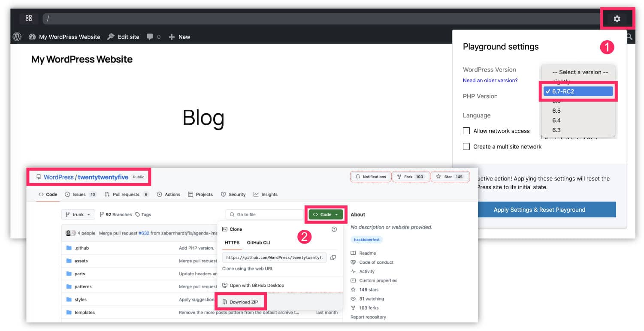This screenshot has height=331, width=644.
Task: Select the GitHub CLI clone tab
Action: point(258,243)
